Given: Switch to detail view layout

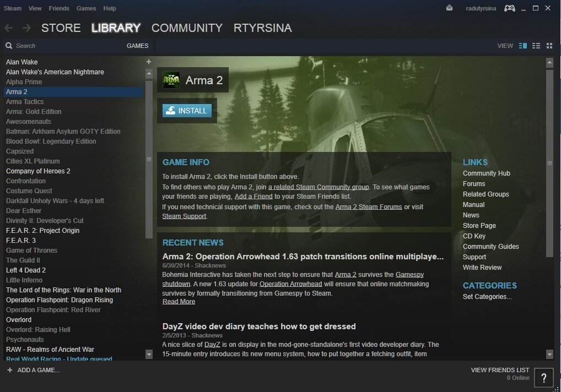Looking at the screenshot, I should tap(523, 46).
